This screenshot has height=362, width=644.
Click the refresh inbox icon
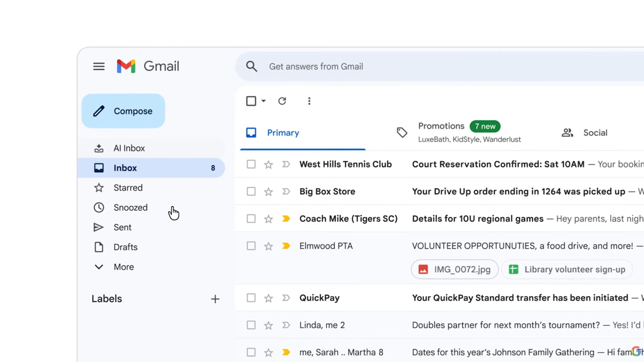282,101
